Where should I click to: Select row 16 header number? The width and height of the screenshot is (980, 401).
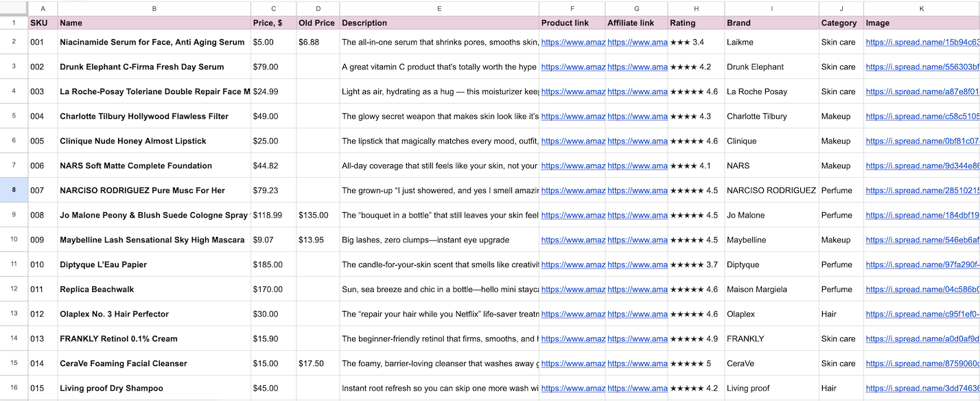click(x=14, y=388)
